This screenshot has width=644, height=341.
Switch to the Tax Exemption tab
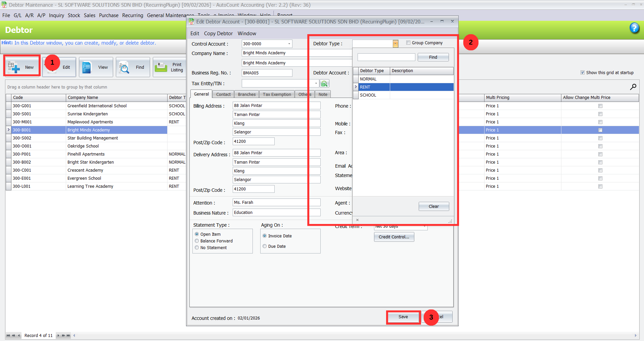(x=277, y=94)
